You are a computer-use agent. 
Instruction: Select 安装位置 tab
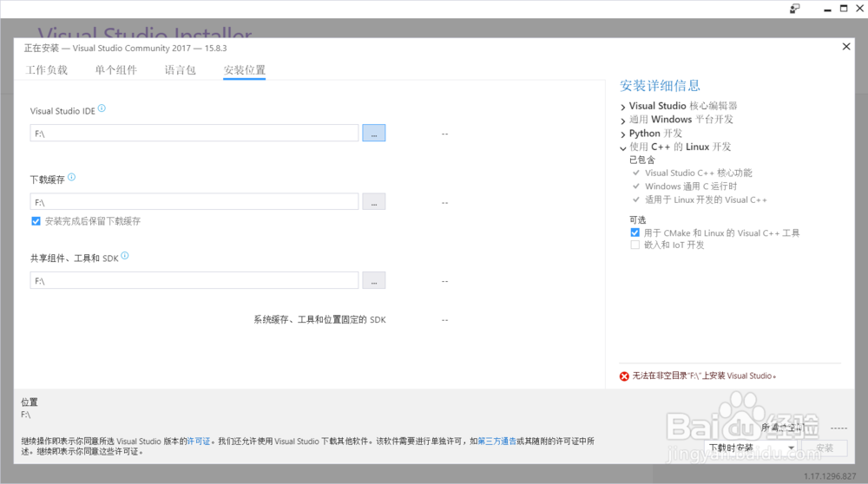tap(244, 70)
